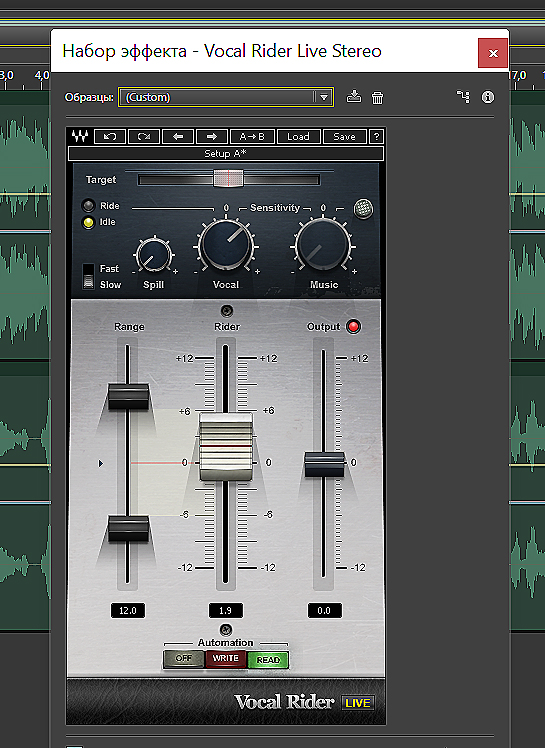Undo the last plugin change

click(110, 136)
